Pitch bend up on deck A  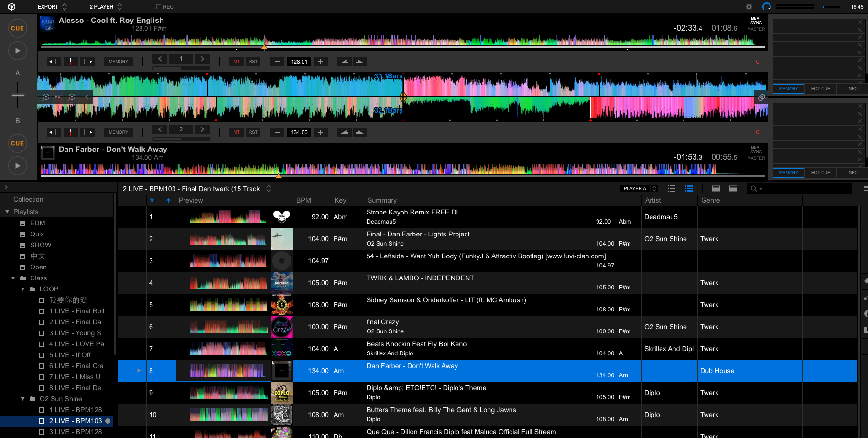click(x=360, y=62)
